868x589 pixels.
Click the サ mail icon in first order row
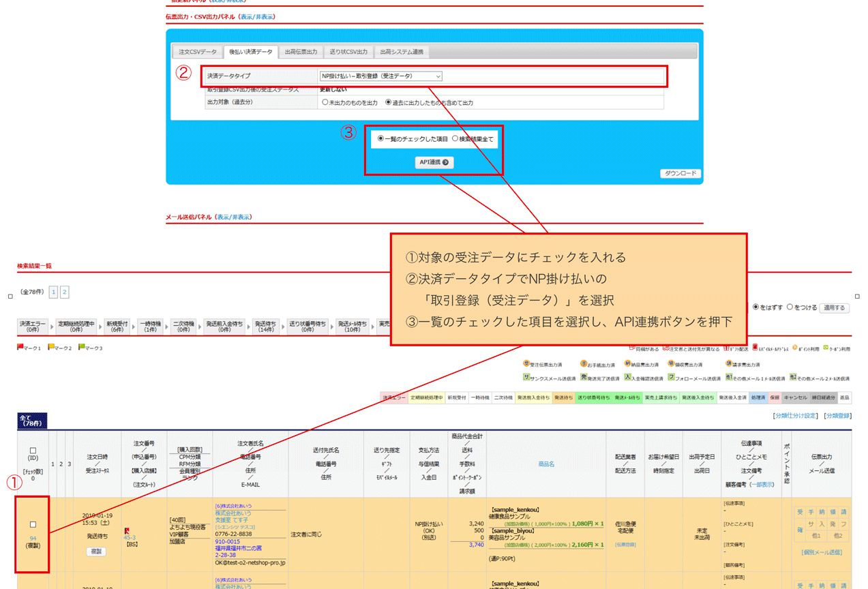click(x=811, y=524)
